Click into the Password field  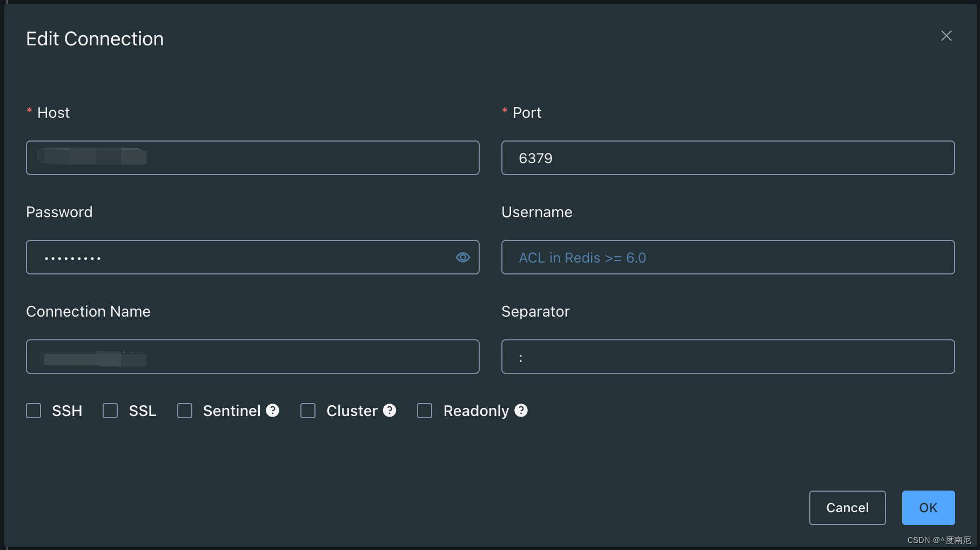coord(253,257)
